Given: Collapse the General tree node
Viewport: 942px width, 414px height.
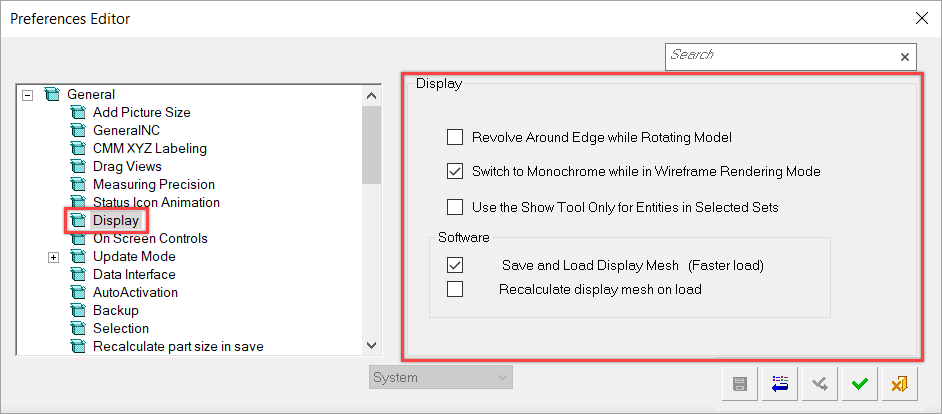Looking at the screenshot, I should point(26,94).
